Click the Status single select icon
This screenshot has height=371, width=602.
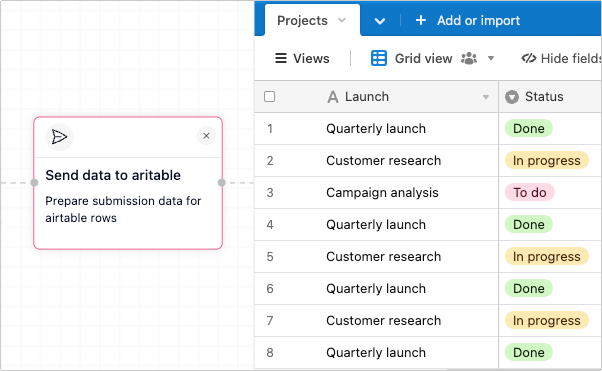click(512, 97)
